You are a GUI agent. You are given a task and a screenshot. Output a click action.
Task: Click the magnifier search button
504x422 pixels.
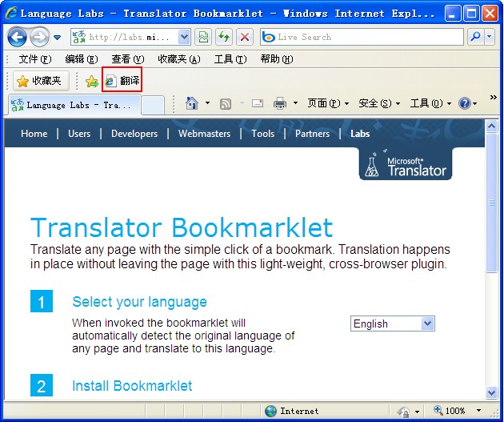click(475, 37)
